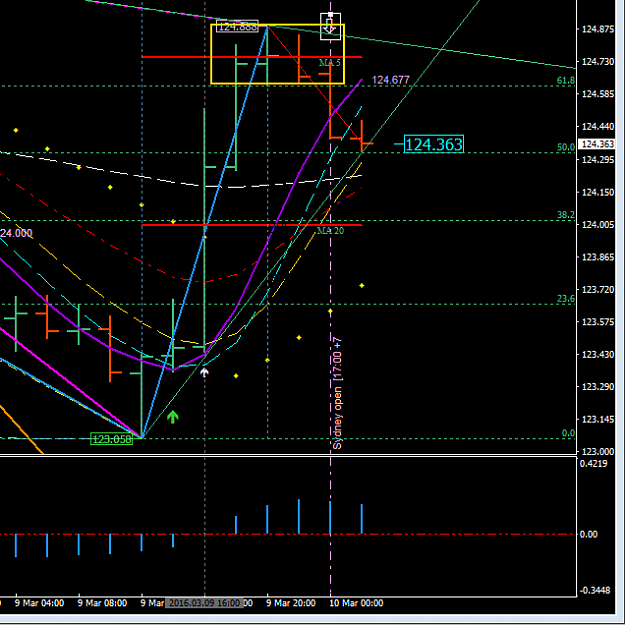Select the green up-arrow buy signal

(173, 417)
